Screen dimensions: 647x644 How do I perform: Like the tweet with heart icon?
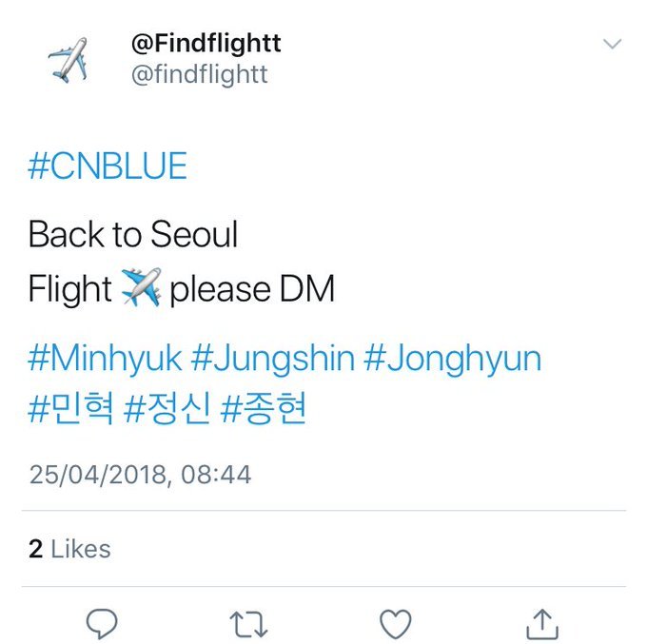pyautogui.click(x=395, y=624)
